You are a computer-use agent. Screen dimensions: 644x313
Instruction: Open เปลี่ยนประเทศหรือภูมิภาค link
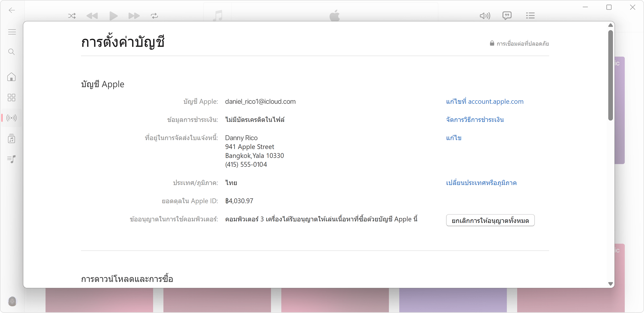click(x=481, y=183)
